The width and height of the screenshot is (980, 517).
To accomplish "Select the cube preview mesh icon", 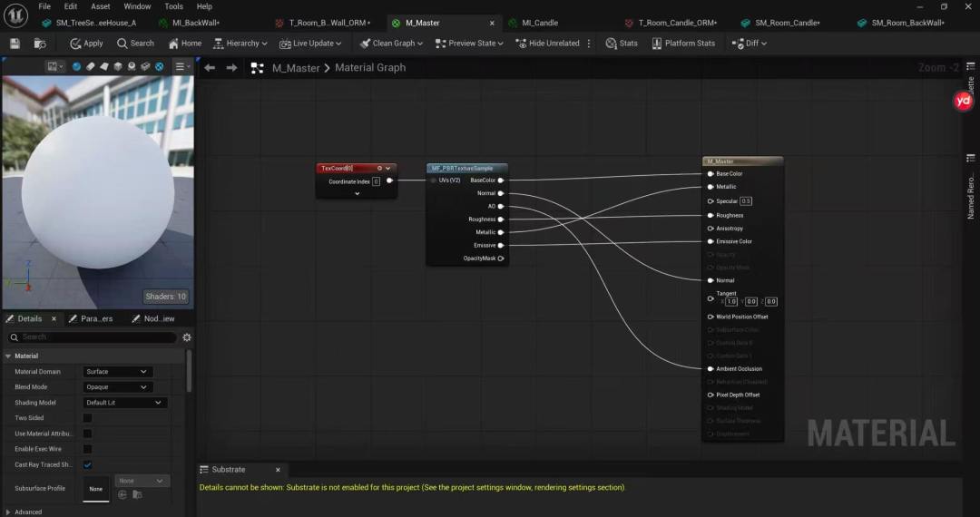I will pos(117,66).
